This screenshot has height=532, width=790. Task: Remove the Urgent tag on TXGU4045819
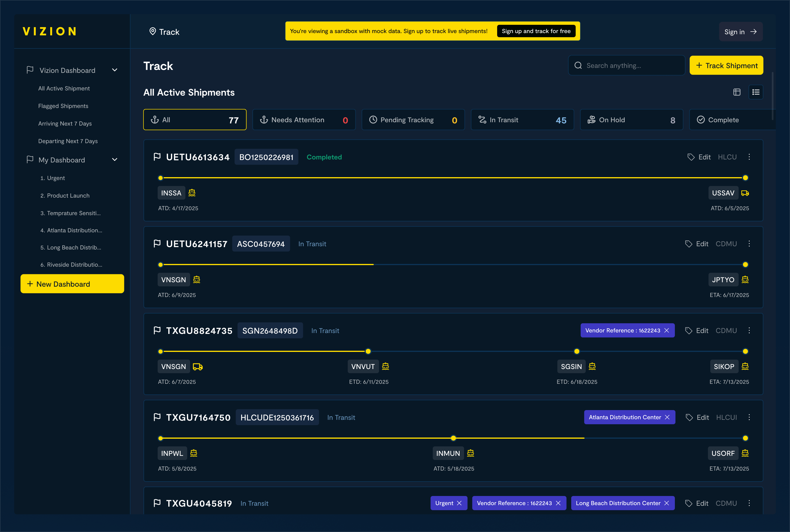pos(459,503)
